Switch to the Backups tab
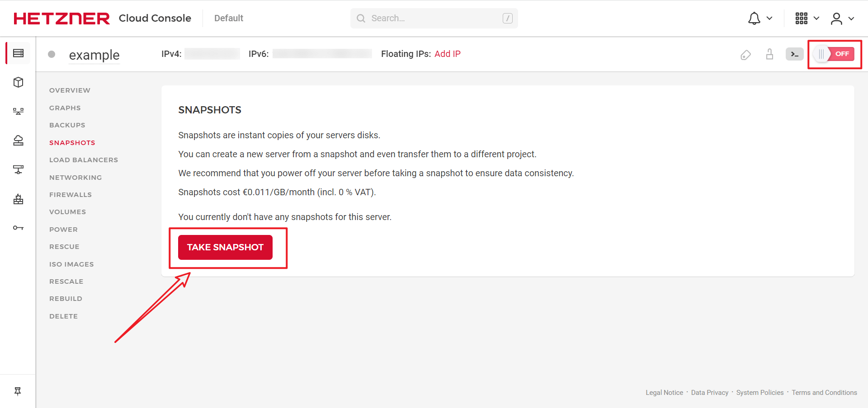 67,125
